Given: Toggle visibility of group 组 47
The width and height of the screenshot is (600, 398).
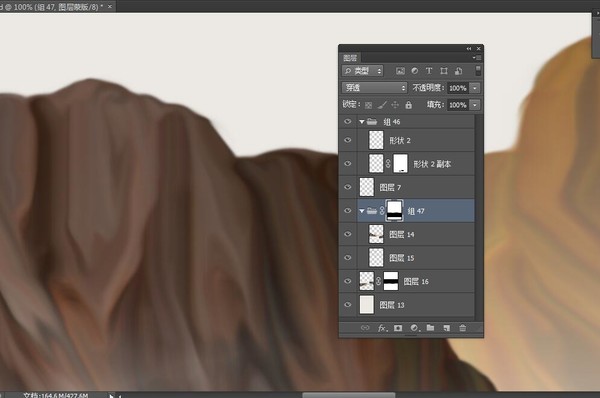Looking at the screenshot, I should [x=347, y=210].
